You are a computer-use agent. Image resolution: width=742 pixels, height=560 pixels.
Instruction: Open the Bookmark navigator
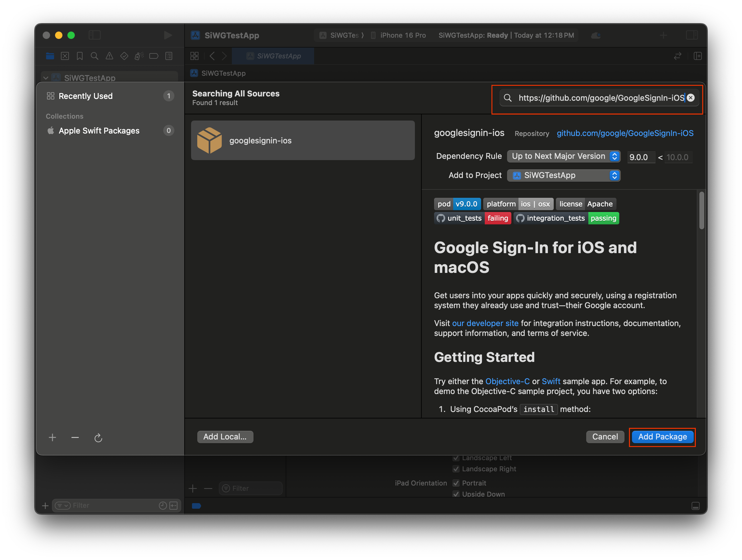pyautogui.click(x=79, y=56)
